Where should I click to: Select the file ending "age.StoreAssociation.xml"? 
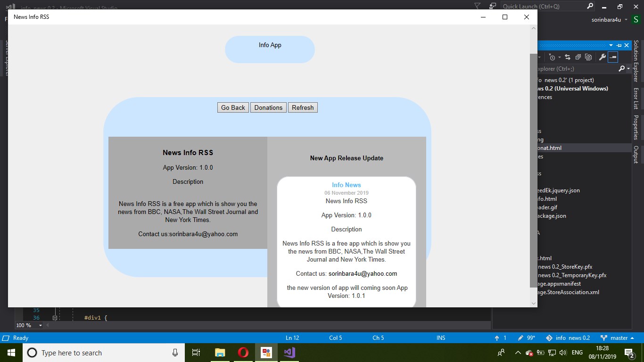click(x=569, y=292)
